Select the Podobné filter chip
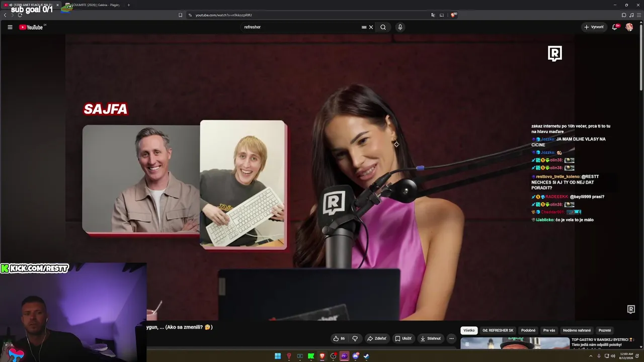Screen dimensions: 644x362 [528, 330]
